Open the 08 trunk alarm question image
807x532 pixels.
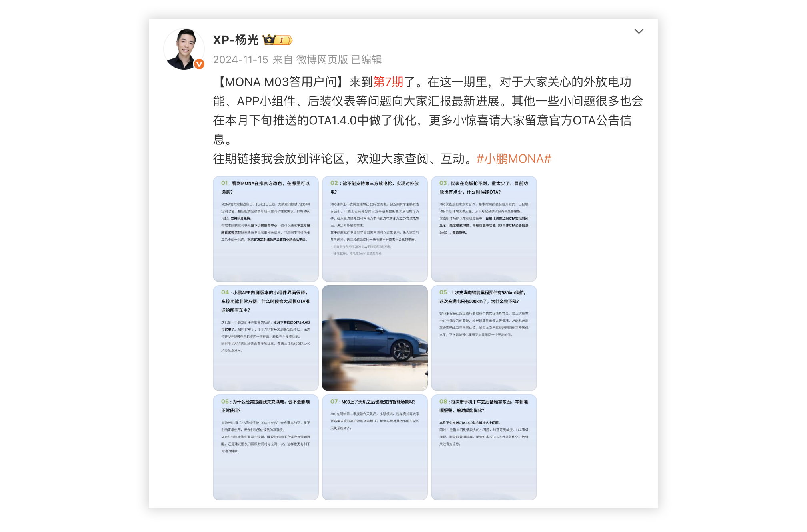tap(484, 447)
